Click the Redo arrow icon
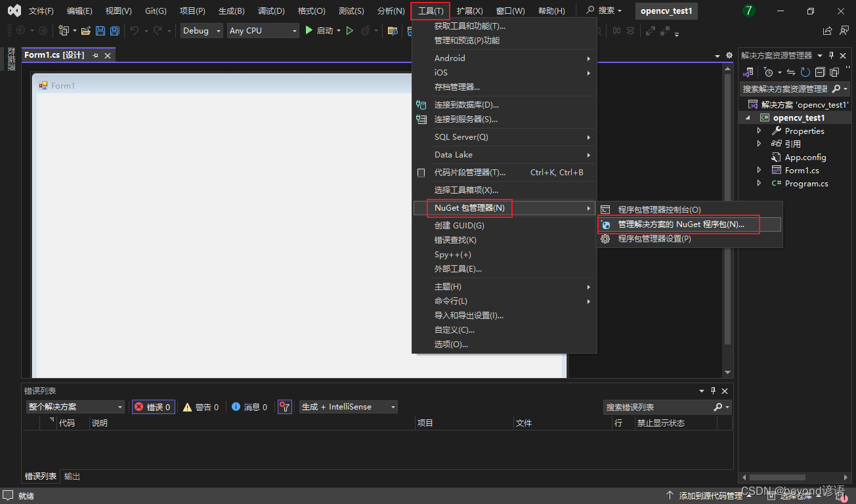Screen dimensions: 856x504 click(158, 31)
